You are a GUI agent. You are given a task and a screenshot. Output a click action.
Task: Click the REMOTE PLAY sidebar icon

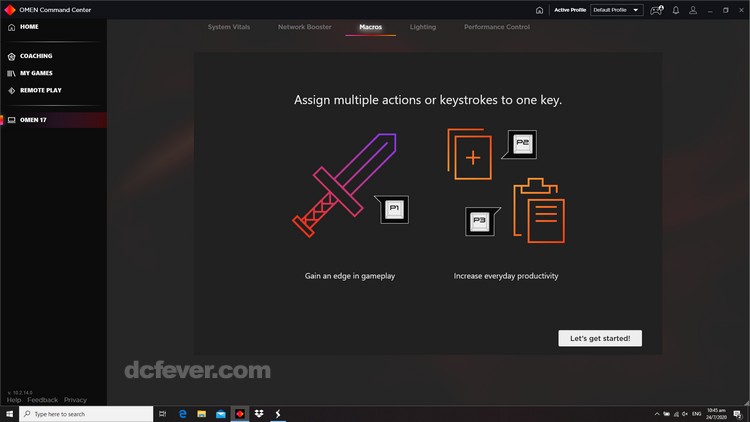11,90
